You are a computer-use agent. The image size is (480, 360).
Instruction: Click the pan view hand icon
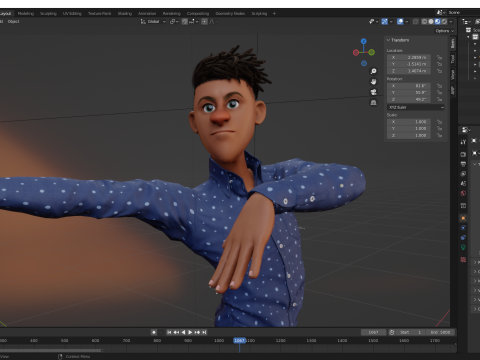coord(374,82)
